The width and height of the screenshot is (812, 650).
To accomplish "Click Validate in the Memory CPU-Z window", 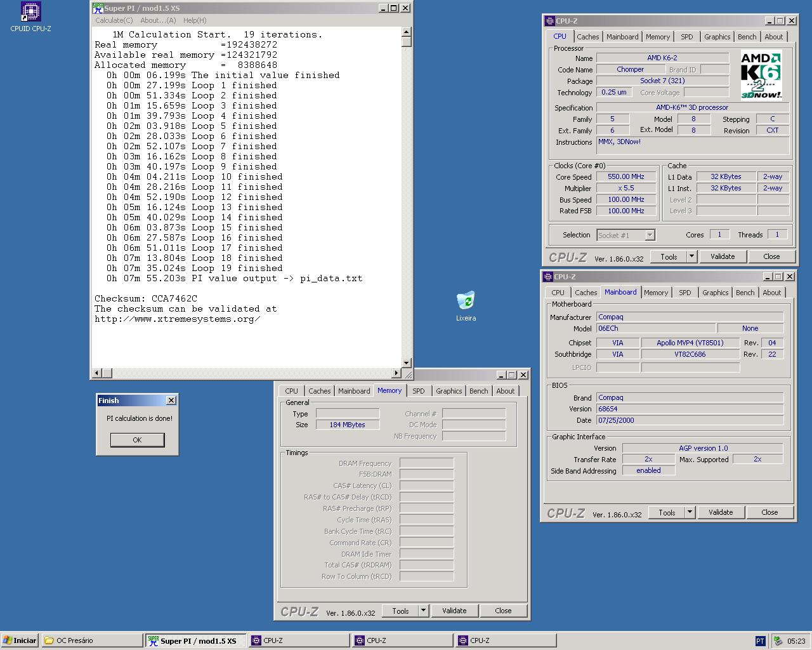I will point(454,611).
